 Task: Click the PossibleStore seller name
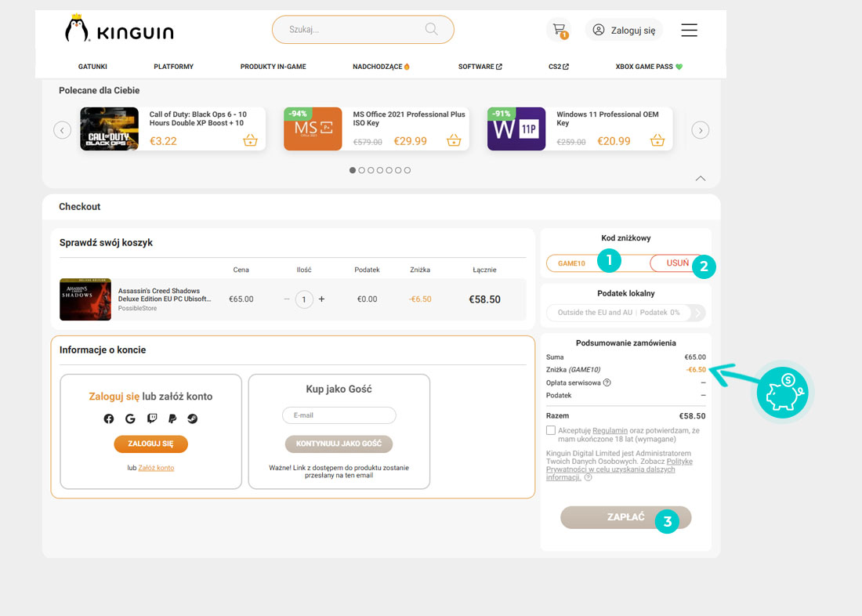pos(137,309)
